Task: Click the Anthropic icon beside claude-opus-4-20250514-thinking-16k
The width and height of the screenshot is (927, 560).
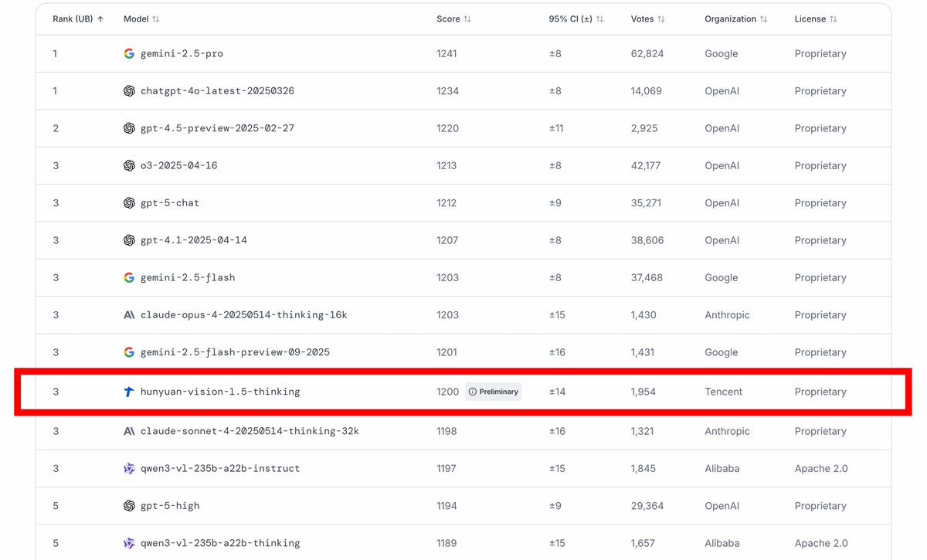Action: point(129,315)
